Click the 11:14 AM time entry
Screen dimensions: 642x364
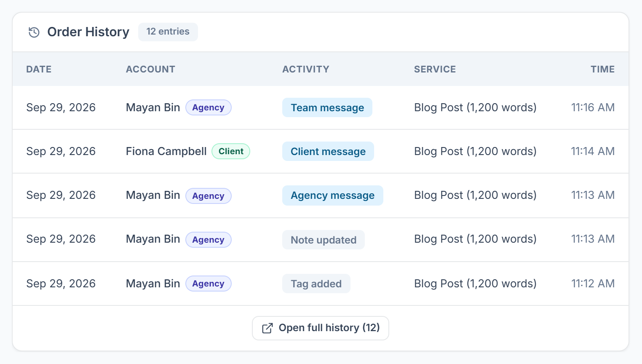pyautogui.click(x=593, y=152)
